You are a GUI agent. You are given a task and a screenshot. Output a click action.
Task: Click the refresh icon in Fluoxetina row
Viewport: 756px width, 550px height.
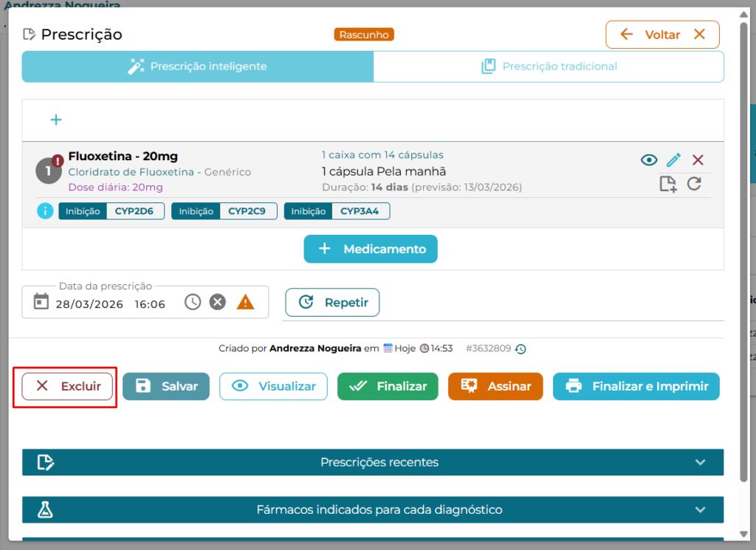(694, 184)
